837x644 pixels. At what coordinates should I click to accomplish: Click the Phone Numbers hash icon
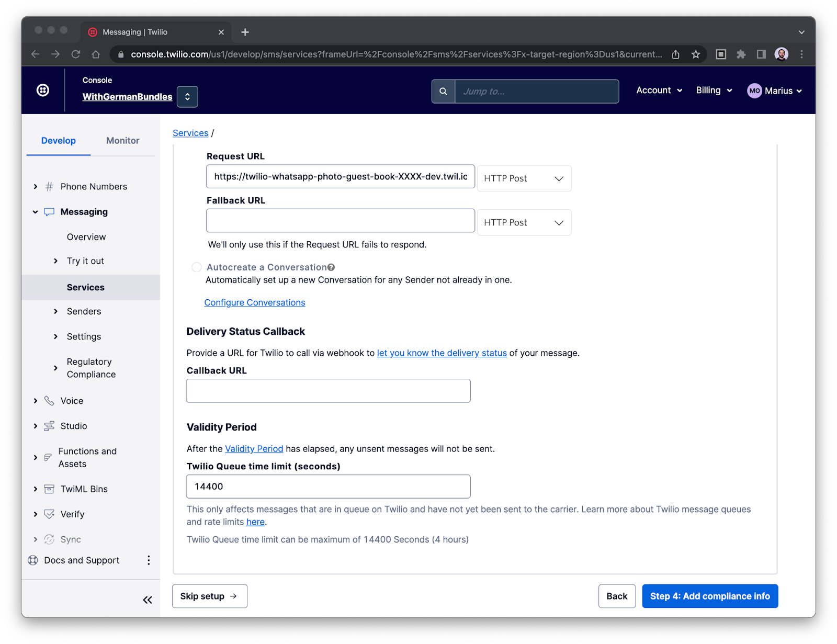[x=49, y=187]
